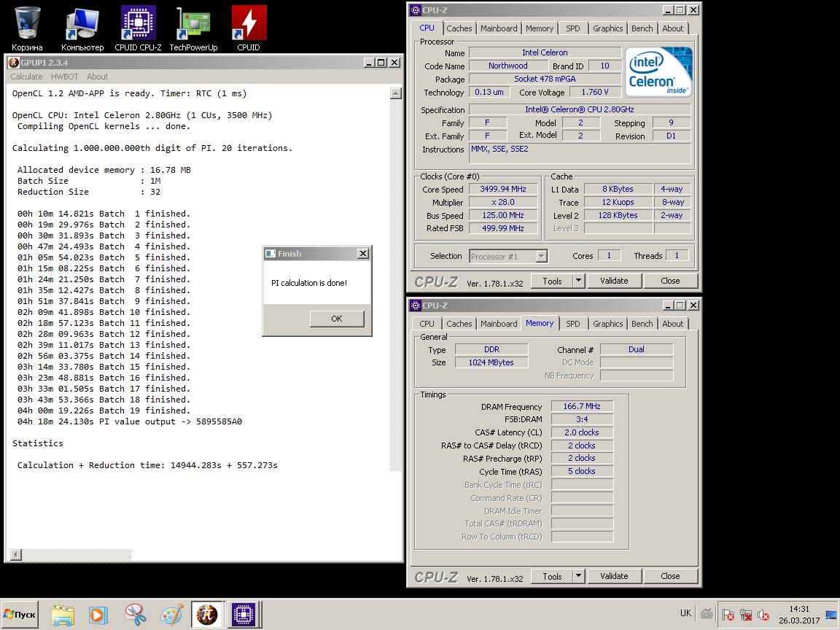Click the Intel Celeron inside logo

(x=658, y=71)
